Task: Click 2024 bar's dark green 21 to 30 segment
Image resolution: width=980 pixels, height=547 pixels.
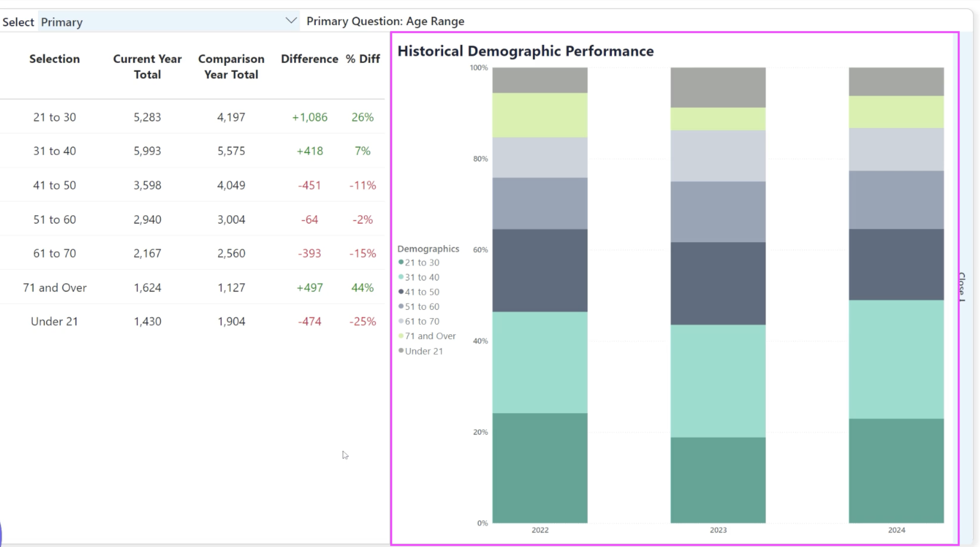Action: click(x=896, y=470)
